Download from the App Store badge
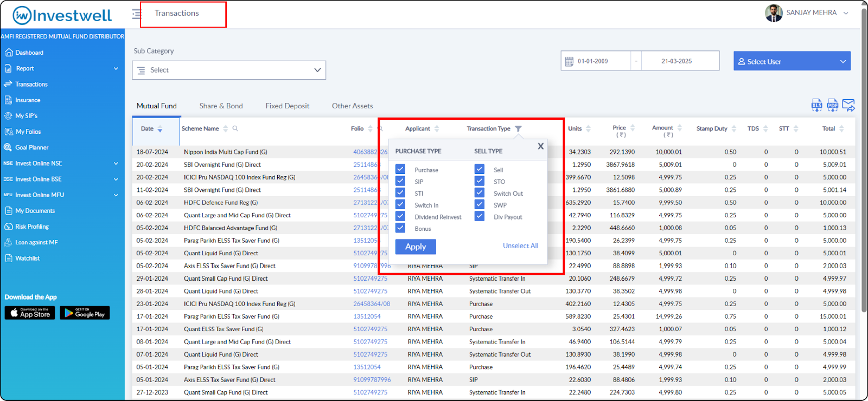This screenshot has height=401, width=868. click(x=30, y=313)
